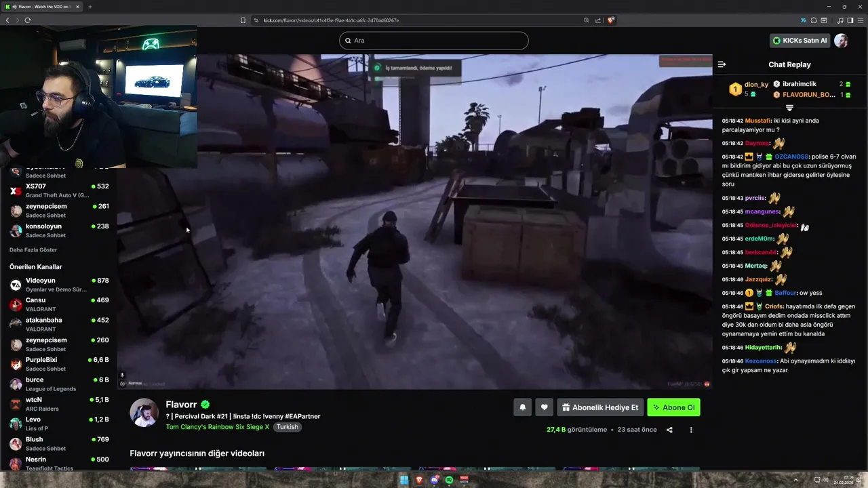Click the browser extensions puzzle icon

click(814, 20)
